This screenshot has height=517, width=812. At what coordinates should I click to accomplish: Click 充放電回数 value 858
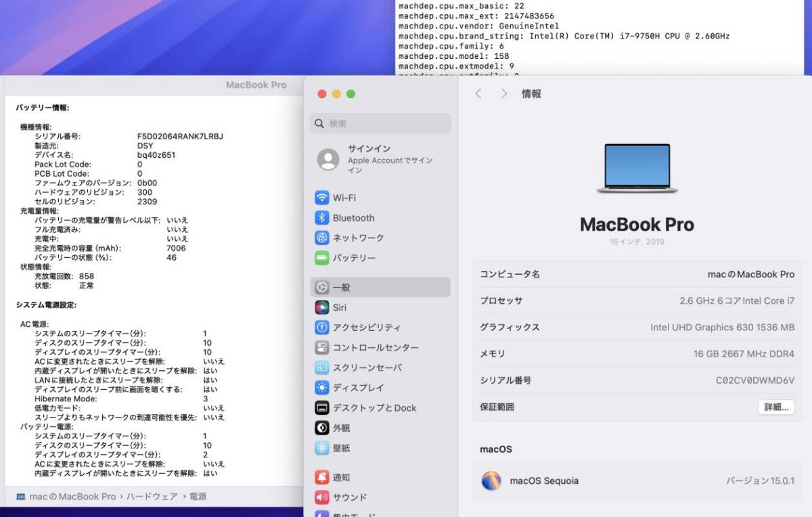click(87, 276)
